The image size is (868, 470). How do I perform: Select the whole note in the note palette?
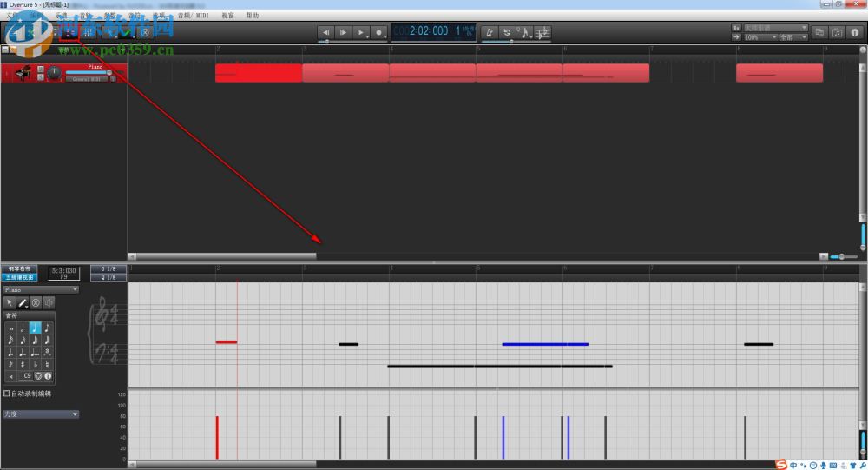[x=10, y=328]
